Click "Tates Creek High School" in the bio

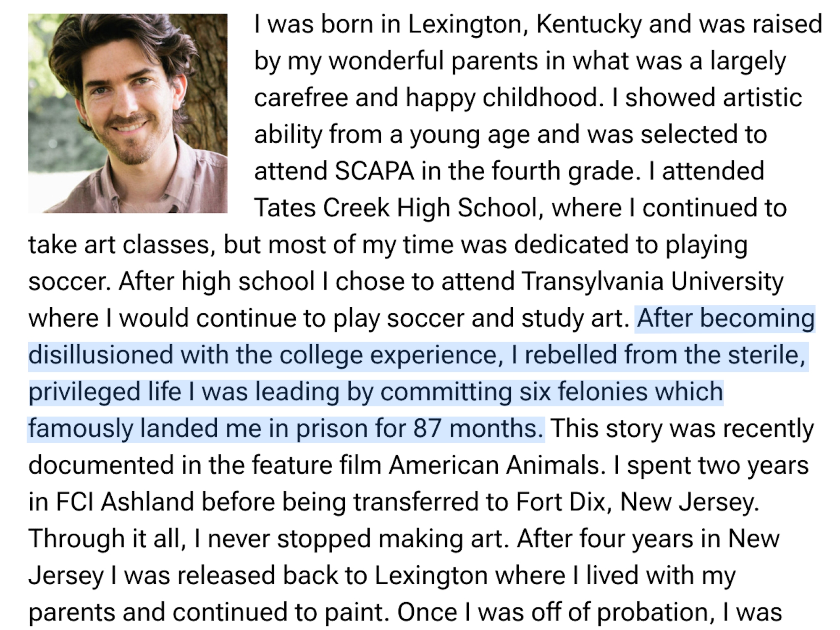pos(396,208)
